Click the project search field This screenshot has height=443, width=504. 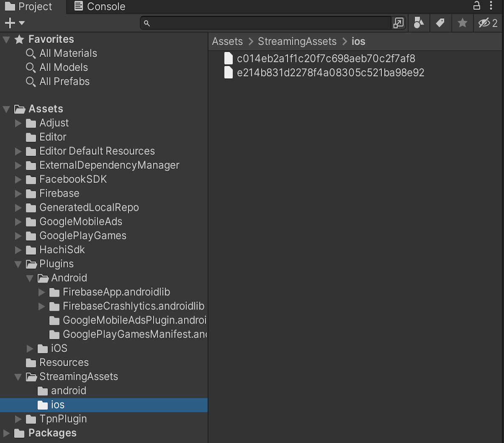[266, 23]
